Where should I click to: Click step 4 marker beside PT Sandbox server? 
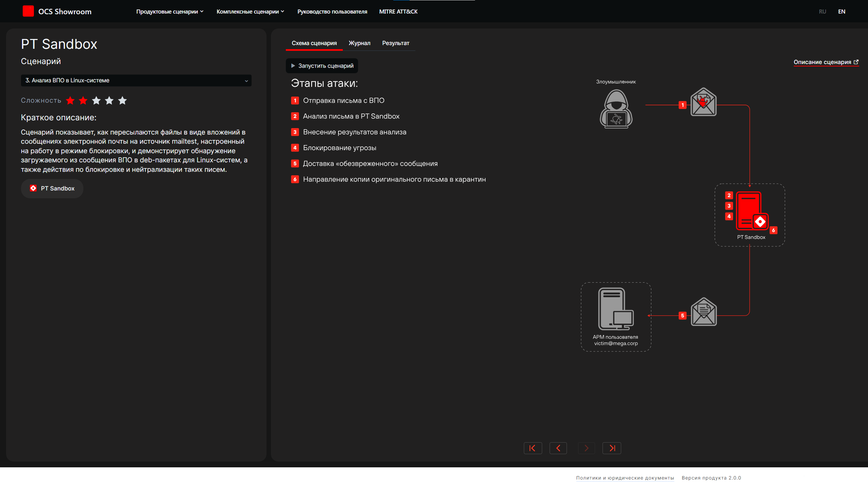[729, 216]
